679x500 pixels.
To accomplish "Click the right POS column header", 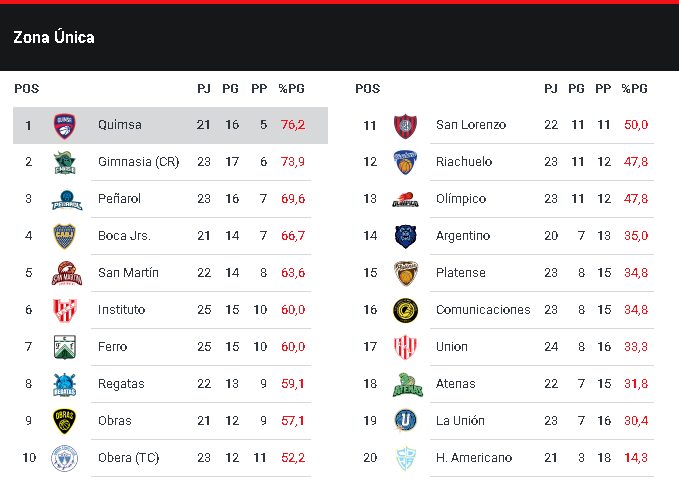I will click(368, 89).
